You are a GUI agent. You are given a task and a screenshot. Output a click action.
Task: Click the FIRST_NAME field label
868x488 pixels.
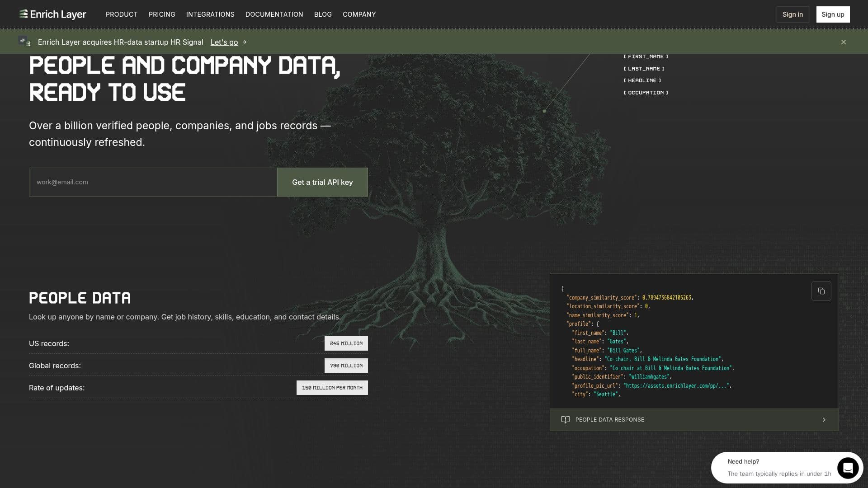646,56
